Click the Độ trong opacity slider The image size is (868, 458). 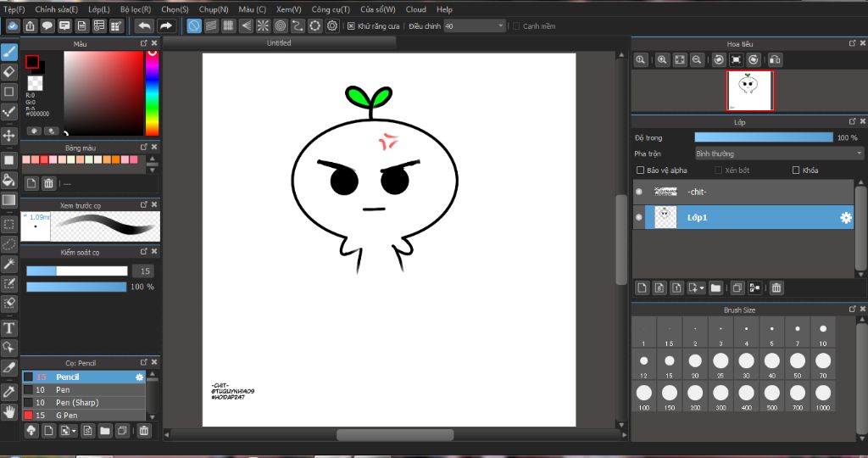tap(763, 137)
